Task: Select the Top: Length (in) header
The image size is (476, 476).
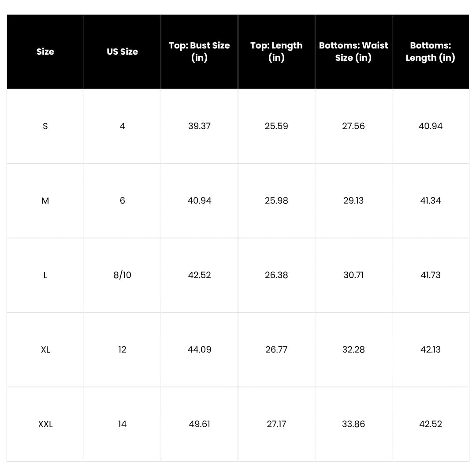Action: (x=276, y=52)
